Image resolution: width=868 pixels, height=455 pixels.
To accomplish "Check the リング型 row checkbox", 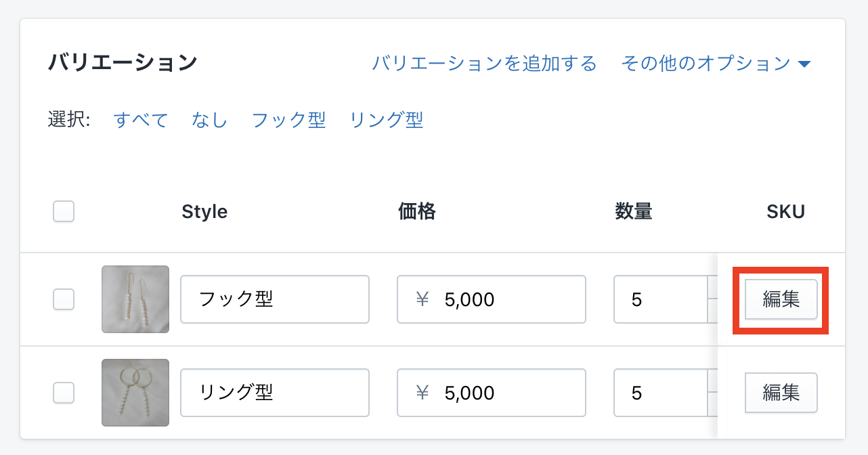I will click(x=64, y=393).
